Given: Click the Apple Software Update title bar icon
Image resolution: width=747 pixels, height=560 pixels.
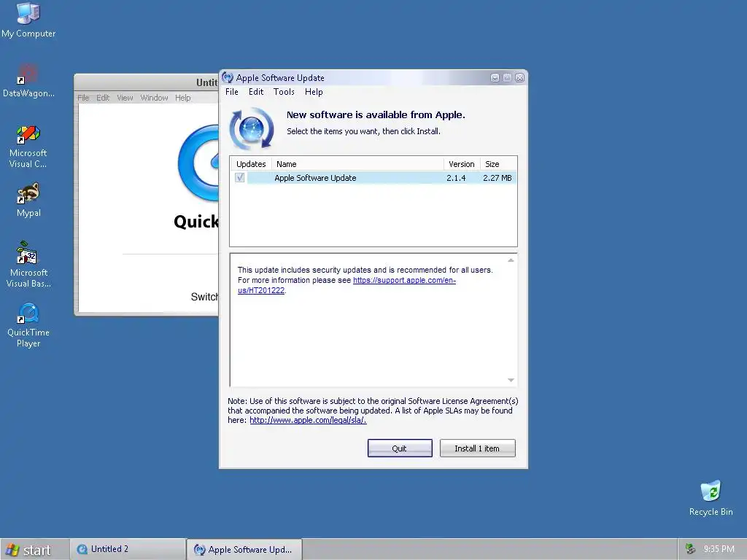Looking at the screenshot, I should (x=228, y=77).
